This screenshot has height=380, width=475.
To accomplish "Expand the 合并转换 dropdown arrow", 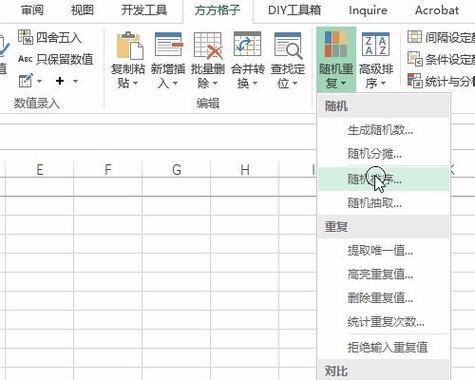I will click(255, 83).
